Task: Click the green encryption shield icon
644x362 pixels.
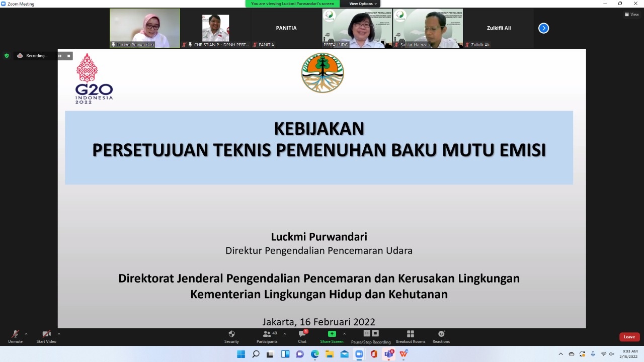Action: [7, 56]
